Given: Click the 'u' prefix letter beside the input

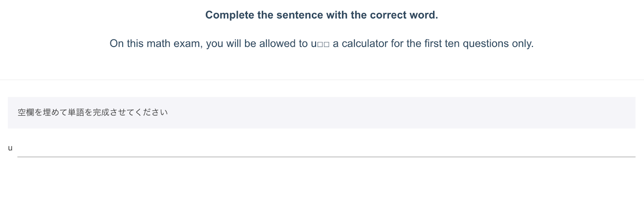Looking at the screenshot, I should [10, 148].
